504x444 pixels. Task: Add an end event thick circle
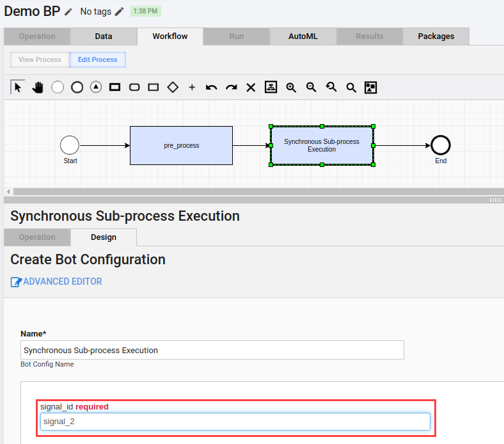click(x=77, y=87)
